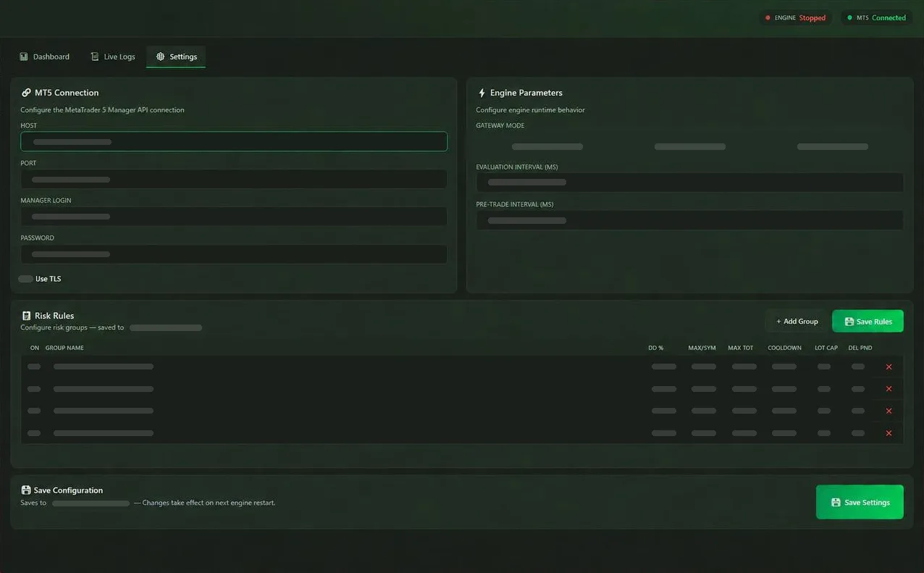Click the Save Rules button
924x573 pixels.
click(x=868, y=321)
